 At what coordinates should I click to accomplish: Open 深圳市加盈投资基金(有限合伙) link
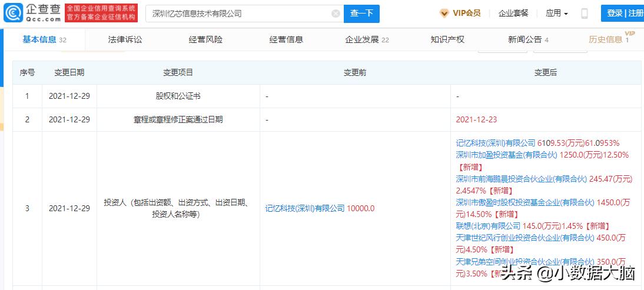506,155
